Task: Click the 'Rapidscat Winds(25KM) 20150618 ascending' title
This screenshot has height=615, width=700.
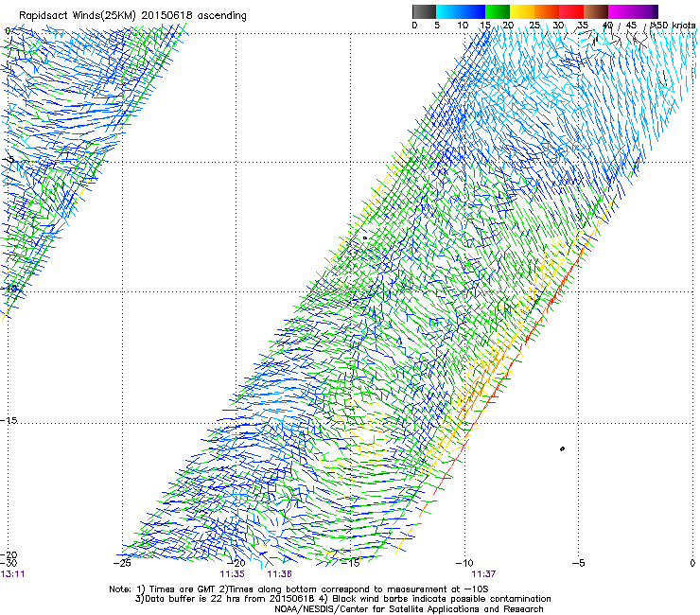Action: click(x=132, y=16)
